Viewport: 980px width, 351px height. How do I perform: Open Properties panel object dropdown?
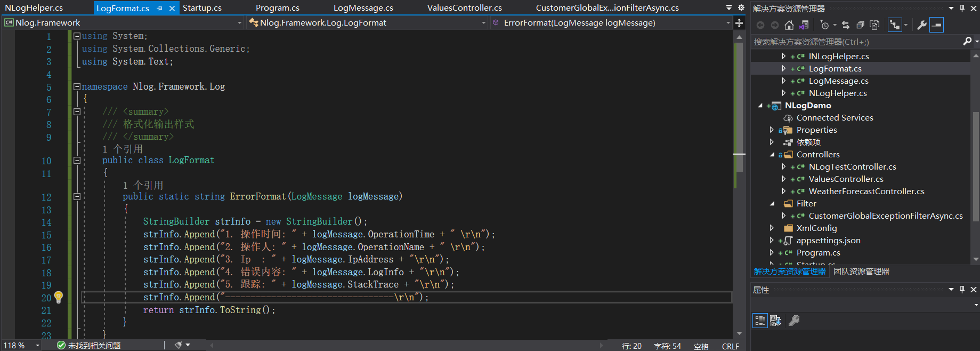pos(976,305)
